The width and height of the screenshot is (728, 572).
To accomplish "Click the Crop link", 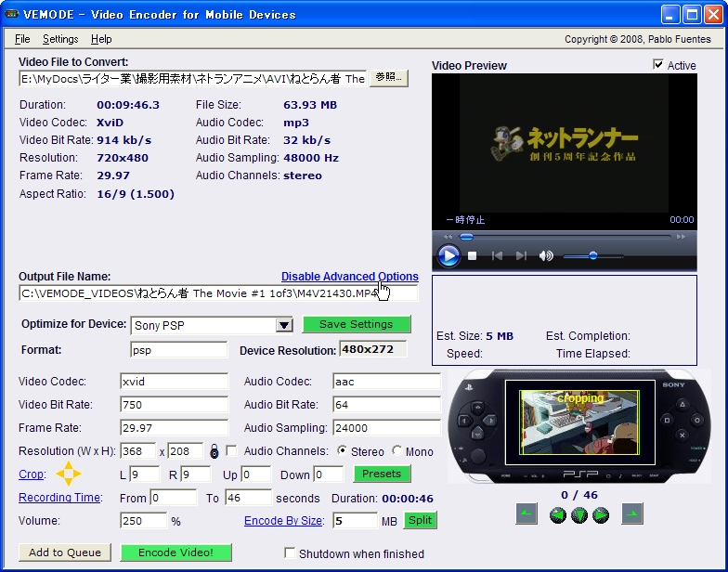I will (x=32, y=474).
